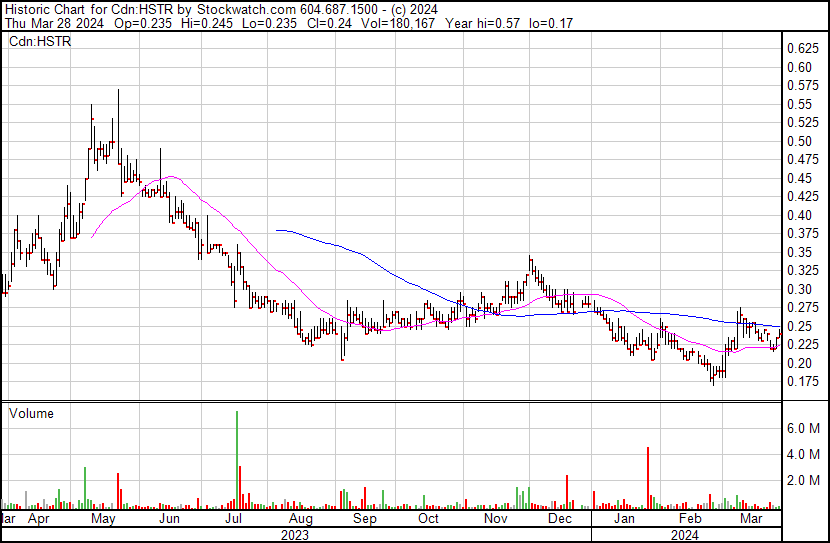
Task: Click the 0.40 price axis label
Action: [x=802, y=215]
